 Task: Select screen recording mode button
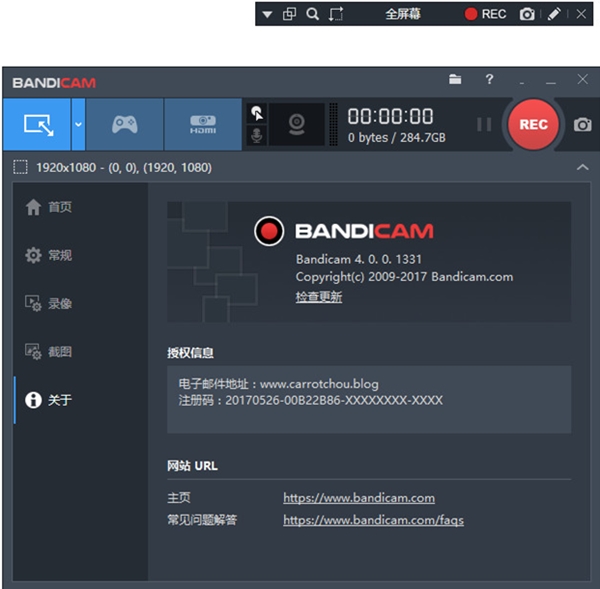coord(37,124)
